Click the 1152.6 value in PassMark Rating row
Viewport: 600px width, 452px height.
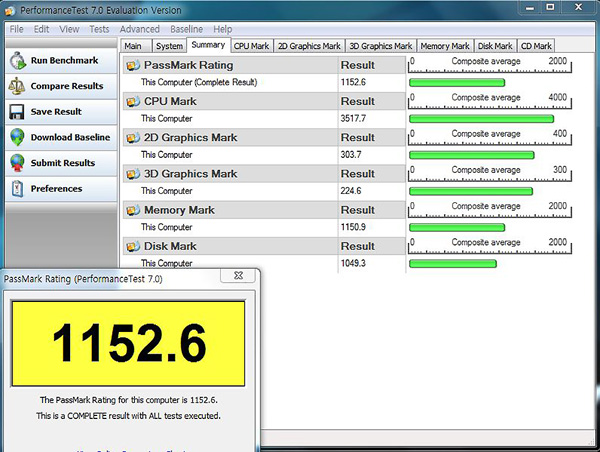[353, 82]
